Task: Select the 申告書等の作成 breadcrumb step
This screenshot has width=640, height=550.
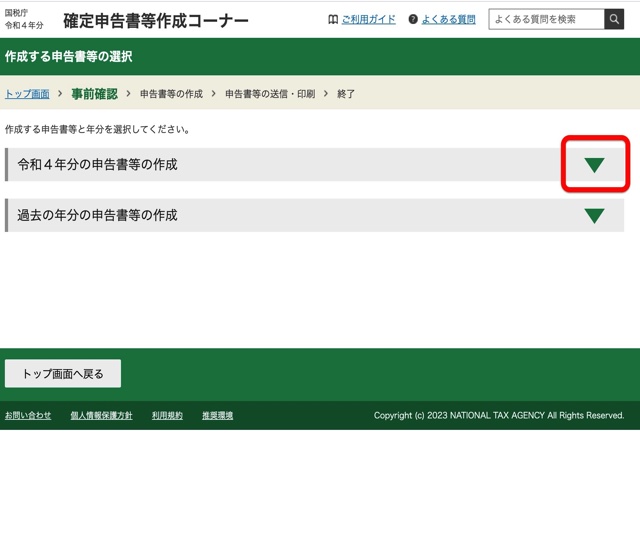Action: coord(171,94)
